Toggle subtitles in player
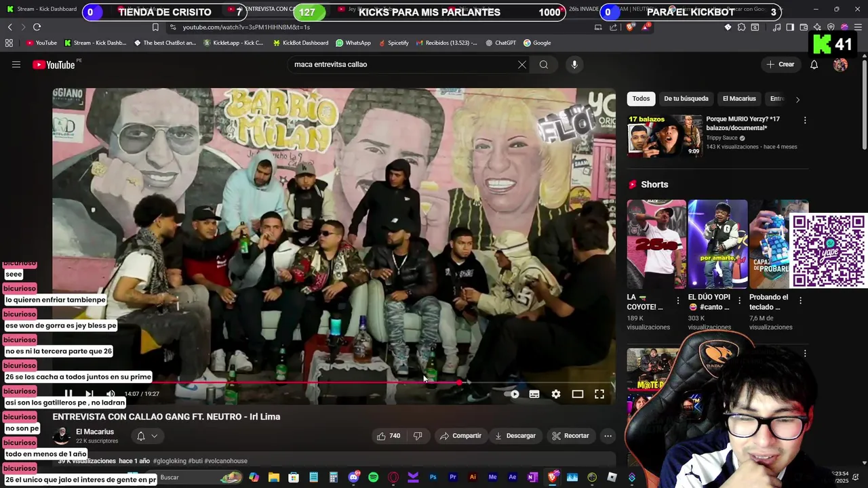Image resolution: width=868 pixels, height=488 pixels. pos(534,394)
